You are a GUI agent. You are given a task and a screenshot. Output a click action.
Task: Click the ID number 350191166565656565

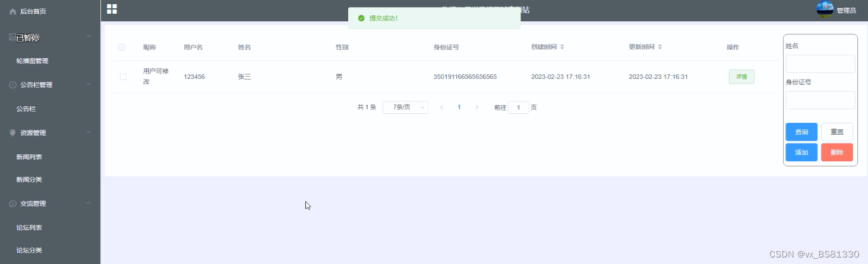(x=465, y=77)
